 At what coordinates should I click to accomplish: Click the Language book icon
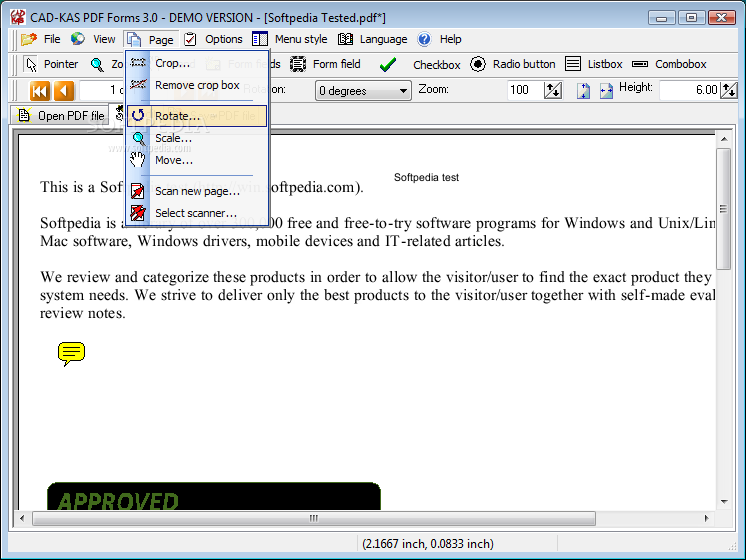(345, 39)
